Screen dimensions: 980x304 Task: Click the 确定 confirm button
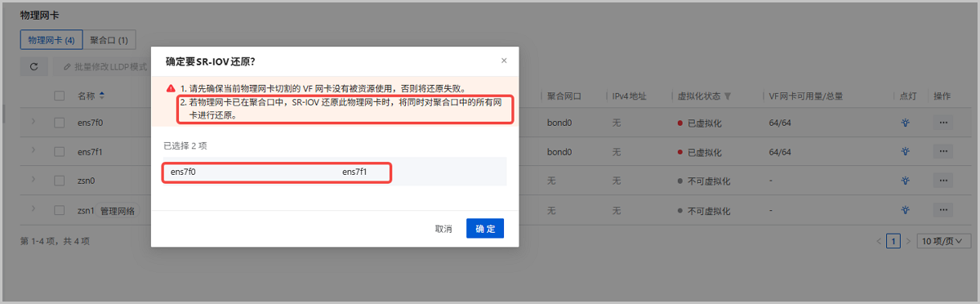(485, 229)
